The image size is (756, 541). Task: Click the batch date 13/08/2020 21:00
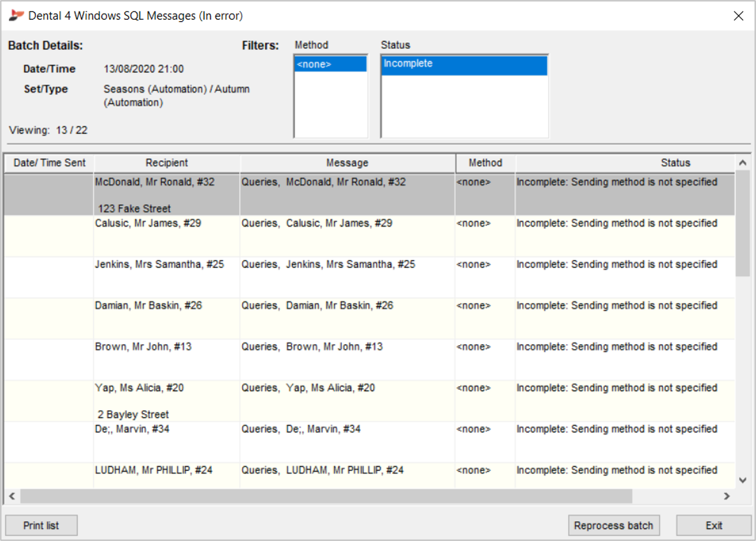(x=143, y=69)
